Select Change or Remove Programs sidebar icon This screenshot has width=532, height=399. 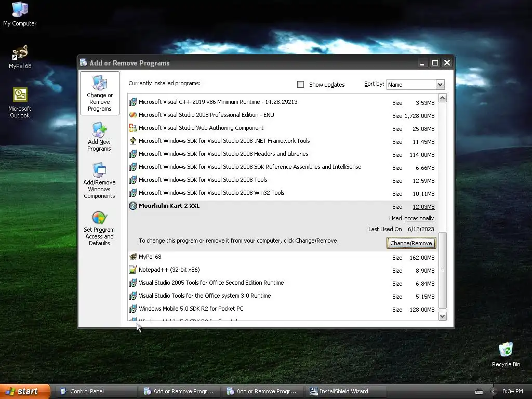point(100,94)
